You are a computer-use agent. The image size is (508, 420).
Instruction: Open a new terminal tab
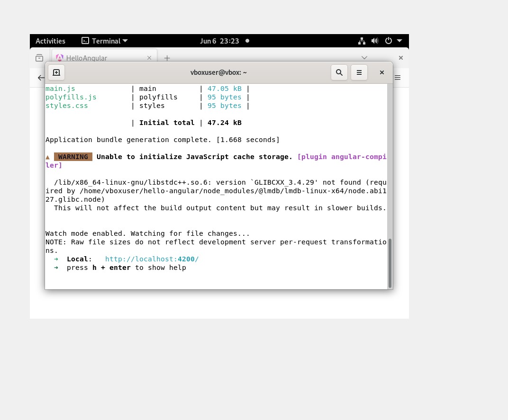(x=56, y=72)
